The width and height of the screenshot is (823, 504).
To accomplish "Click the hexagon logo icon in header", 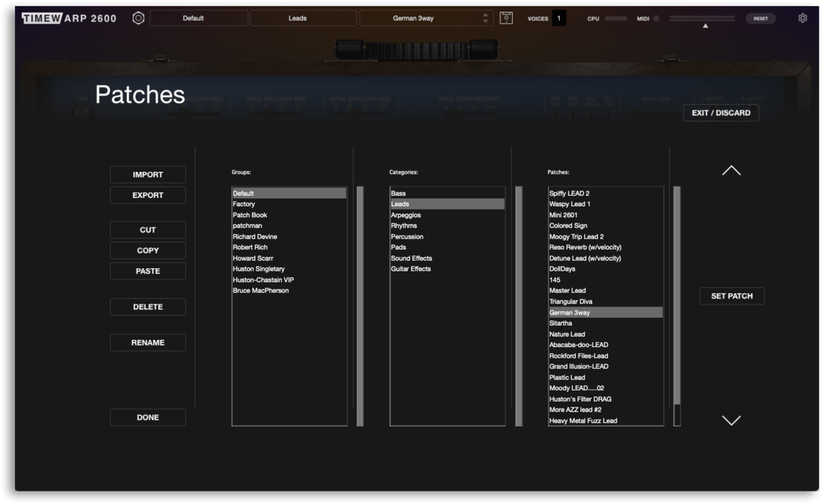I will 138,19.
